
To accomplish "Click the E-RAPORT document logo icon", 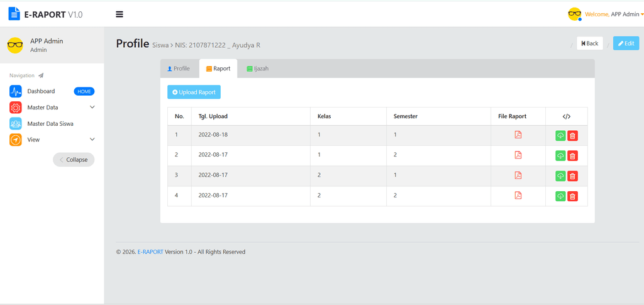I will click(14, 14).
